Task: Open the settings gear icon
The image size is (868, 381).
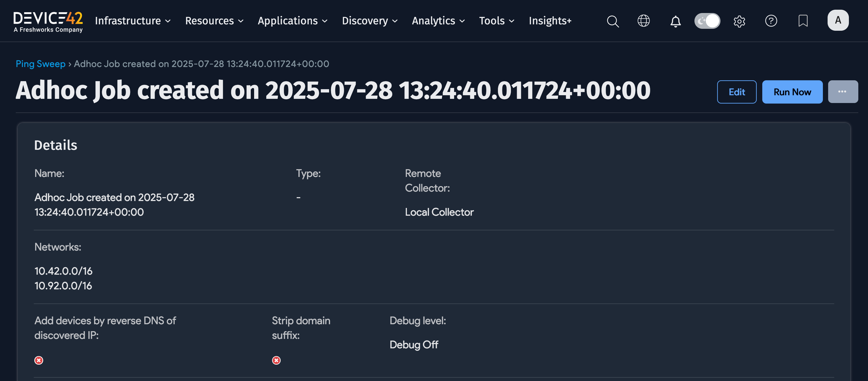Action: pos(739,21)
